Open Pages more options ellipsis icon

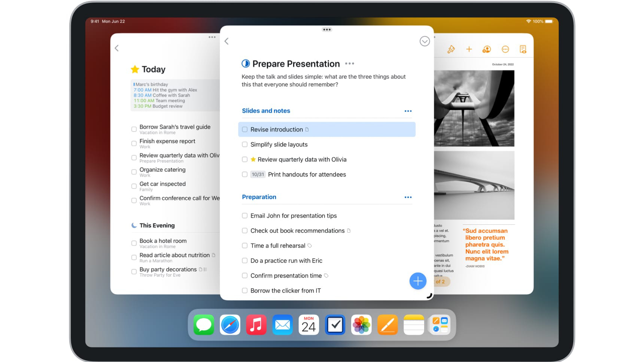[505, 49]
